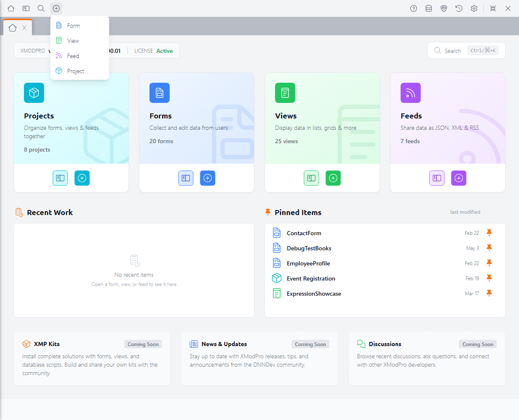Click the help question mark icon

[414, 8]
